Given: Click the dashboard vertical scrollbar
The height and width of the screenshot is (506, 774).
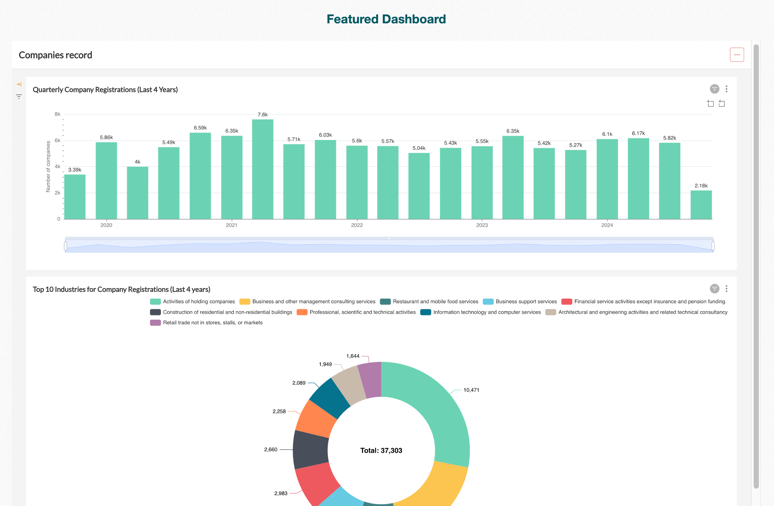Looking at the screenshot, I should (756, 267).
